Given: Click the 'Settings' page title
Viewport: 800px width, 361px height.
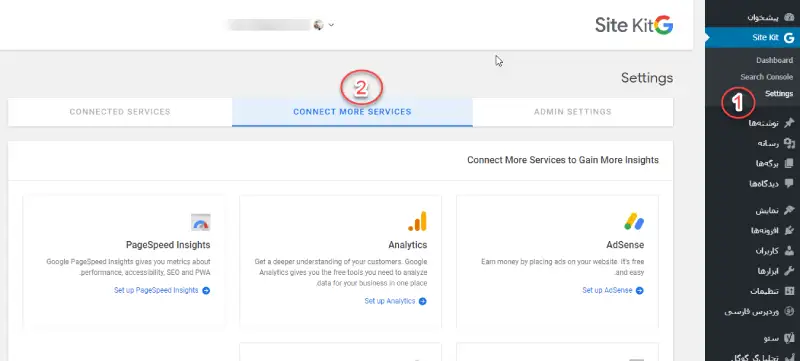Looking at the screenshot, I should tap(646, 78).
